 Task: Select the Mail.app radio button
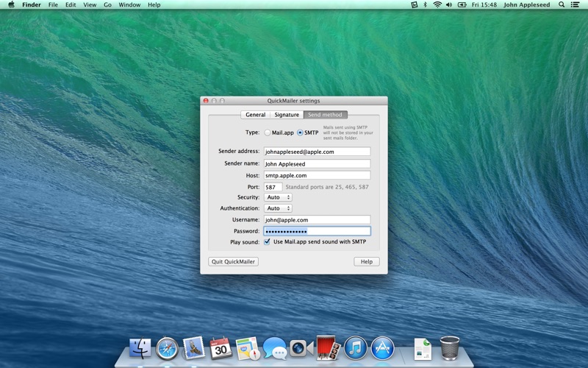click(268, 132)
